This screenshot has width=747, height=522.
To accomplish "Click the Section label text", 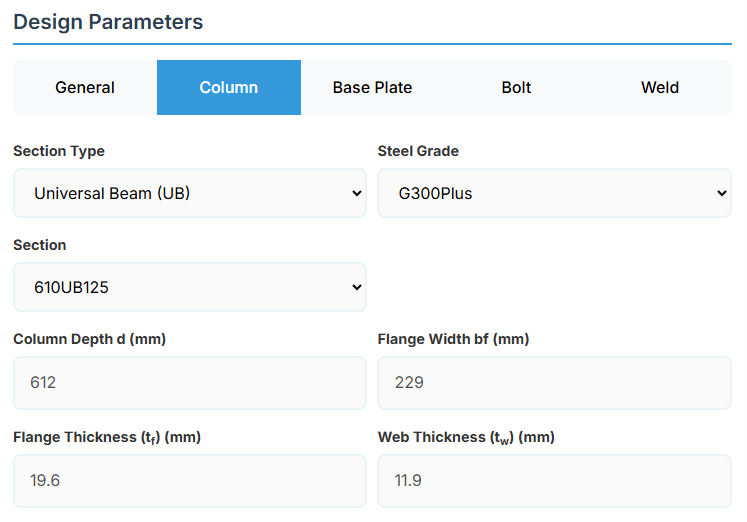I will point(40,245).
